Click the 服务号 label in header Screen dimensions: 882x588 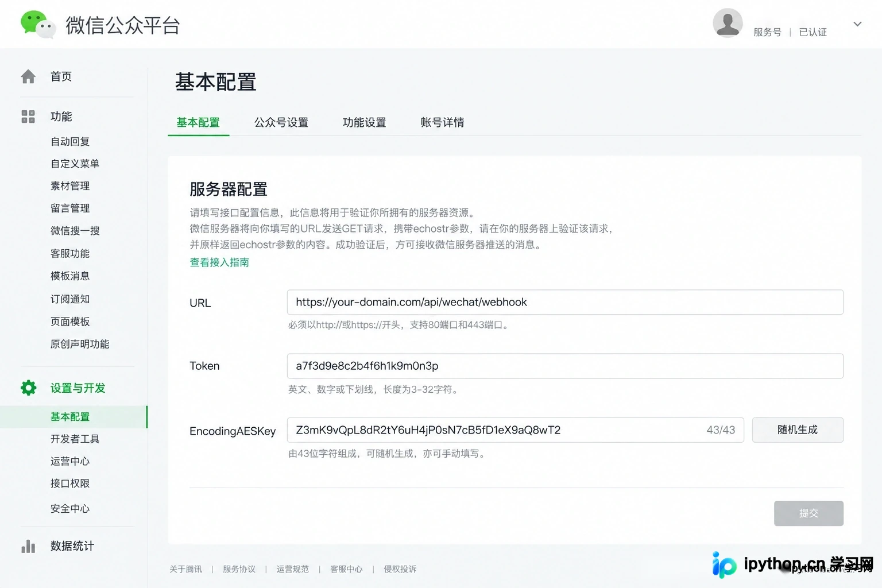[767, 32]
